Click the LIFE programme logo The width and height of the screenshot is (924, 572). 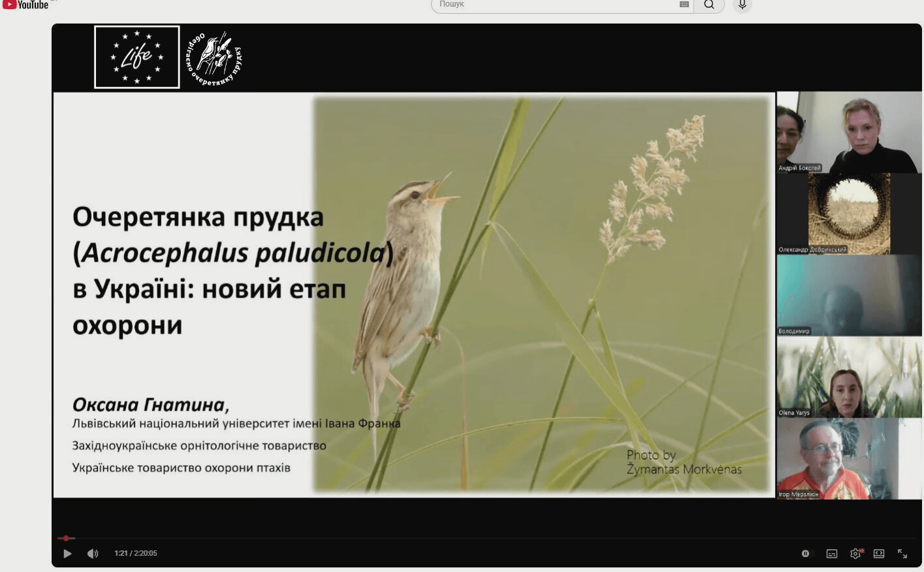136,57
